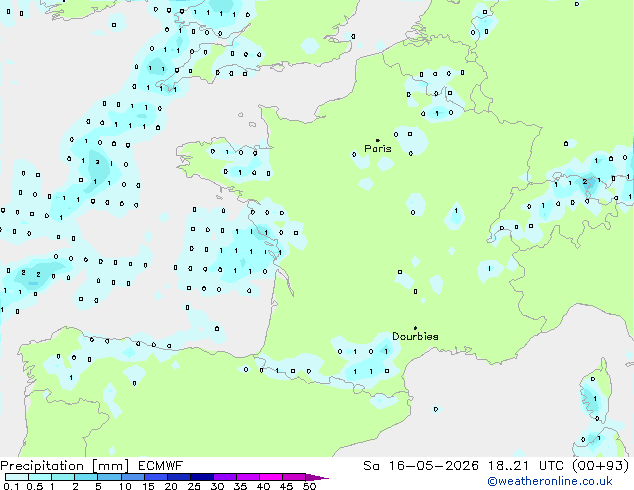Click the legend label "0.1"
634x490 pixels.
coord(11,486)
